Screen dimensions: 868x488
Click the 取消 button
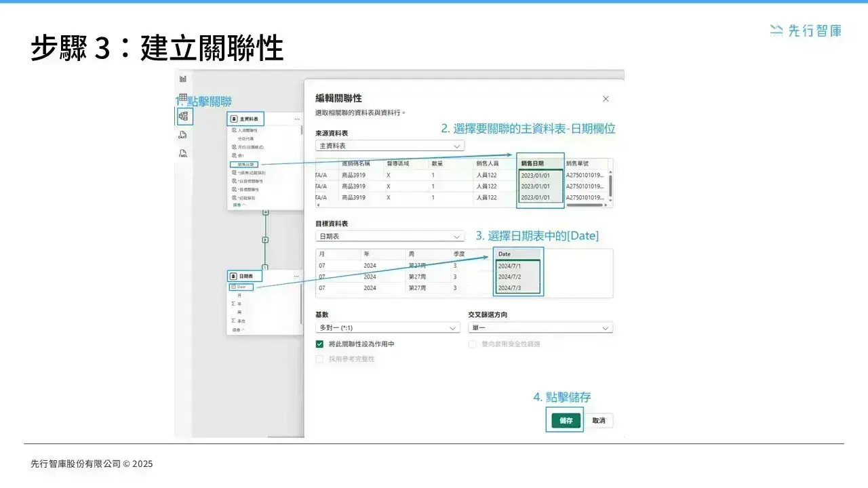click(x=599, y=420)
